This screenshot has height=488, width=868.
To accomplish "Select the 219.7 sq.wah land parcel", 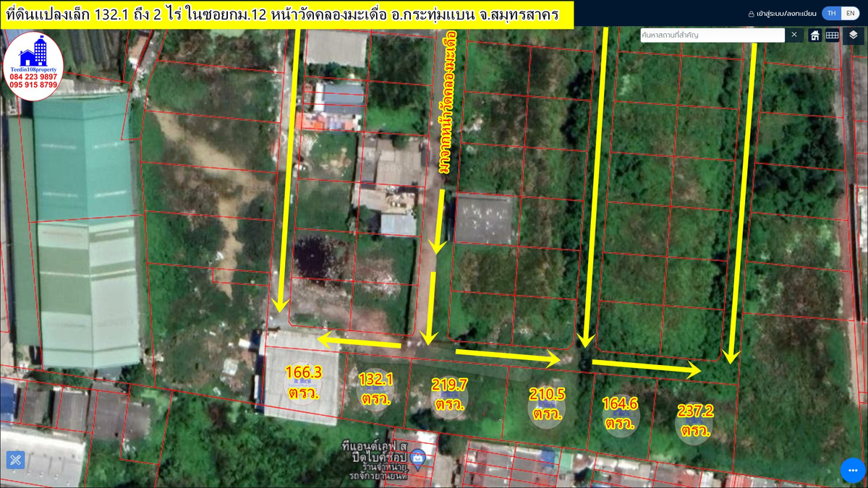I will coord(449,394).
